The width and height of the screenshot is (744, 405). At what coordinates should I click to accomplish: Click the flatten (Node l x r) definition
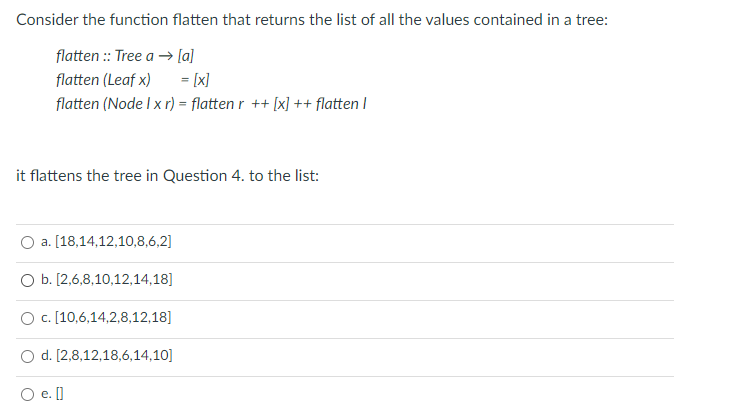tap(211, 103)
